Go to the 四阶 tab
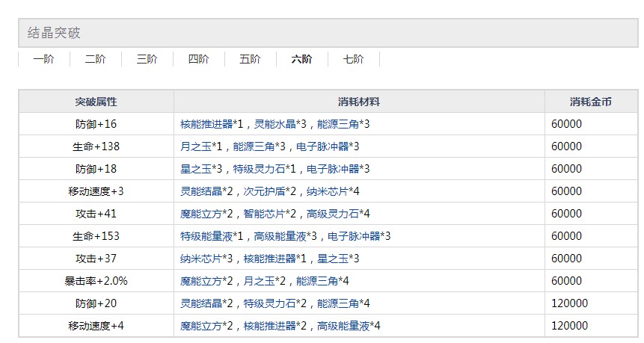Image resolution: width=644 pixels, height=343 pixels. (x=198, y=59)
